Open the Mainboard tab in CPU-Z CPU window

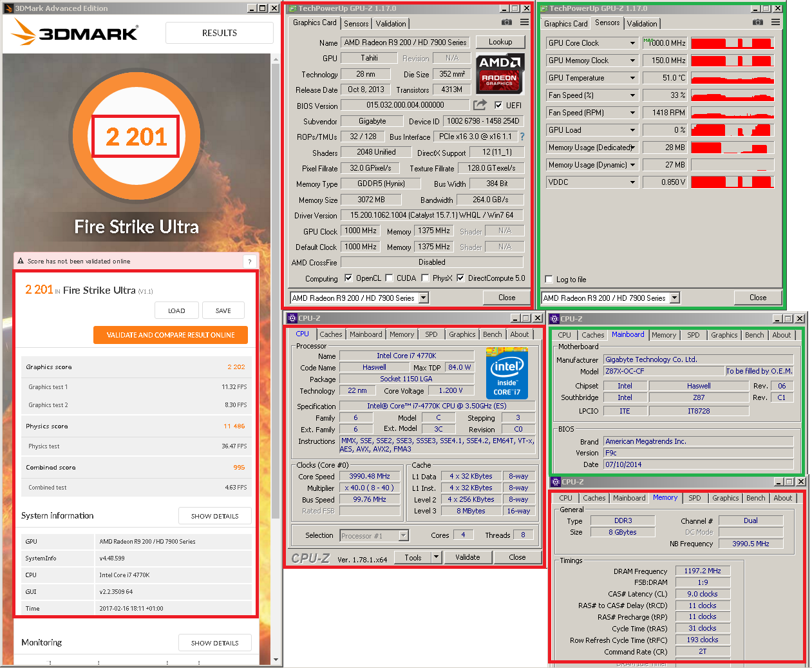click(366, 334)
